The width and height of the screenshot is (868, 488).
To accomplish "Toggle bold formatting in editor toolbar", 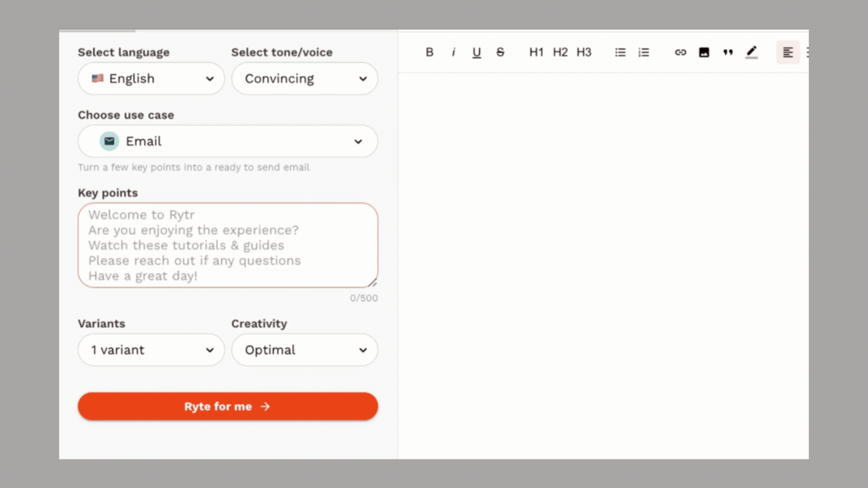I will coord(429,52).
